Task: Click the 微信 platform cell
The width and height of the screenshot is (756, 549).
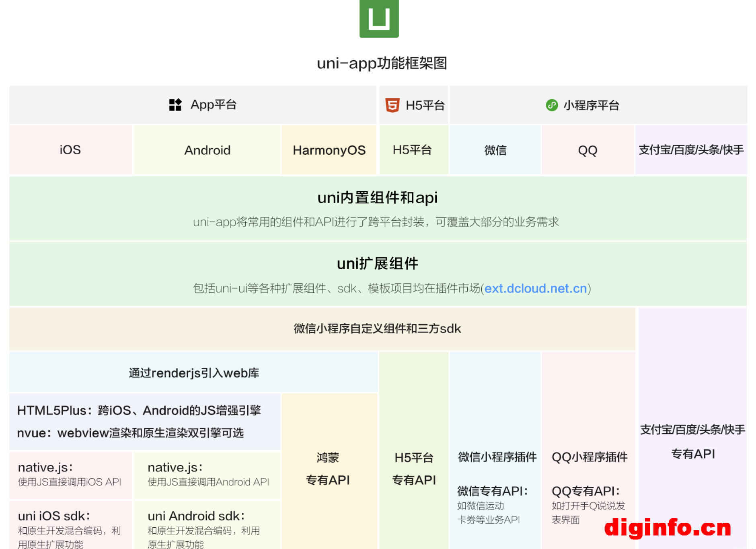Action: coord(495,150)
